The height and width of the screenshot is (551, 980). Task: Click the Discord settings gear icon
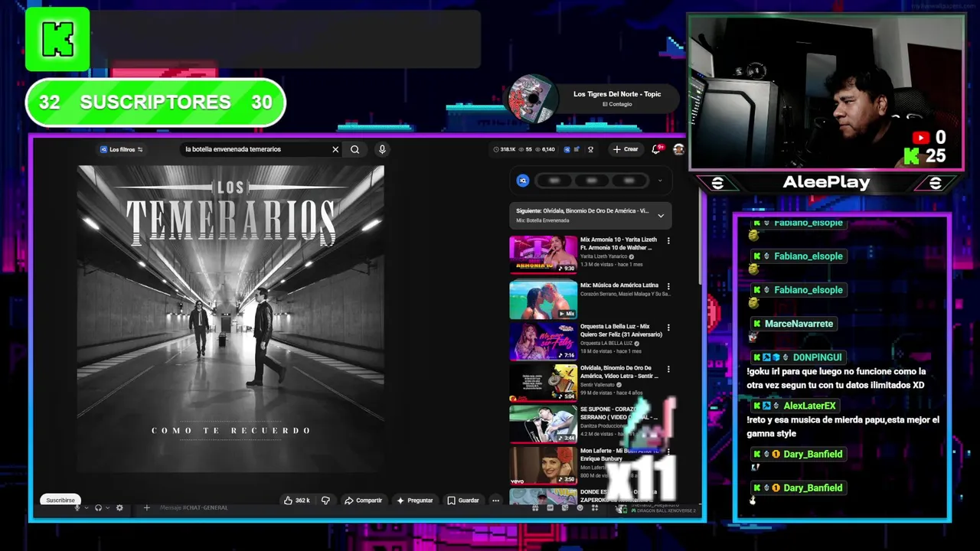[119, 508]
